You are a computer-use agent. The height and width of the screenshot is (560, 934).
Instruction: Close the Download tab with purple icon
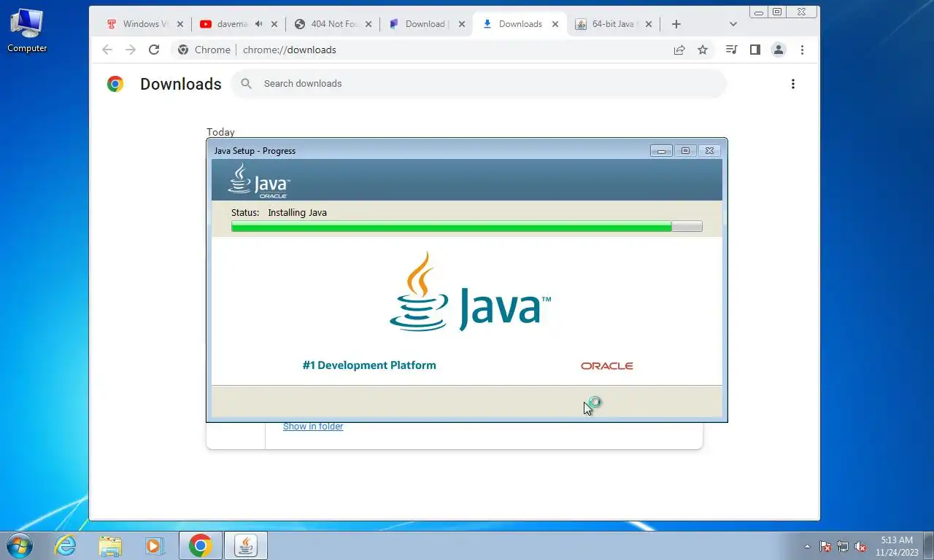(461, 24)
